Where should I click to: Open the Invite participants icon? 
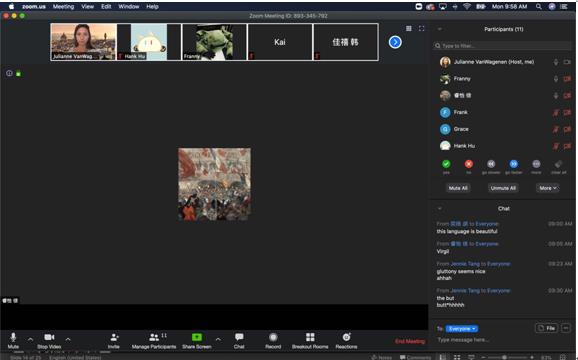[x=114, y=337]
